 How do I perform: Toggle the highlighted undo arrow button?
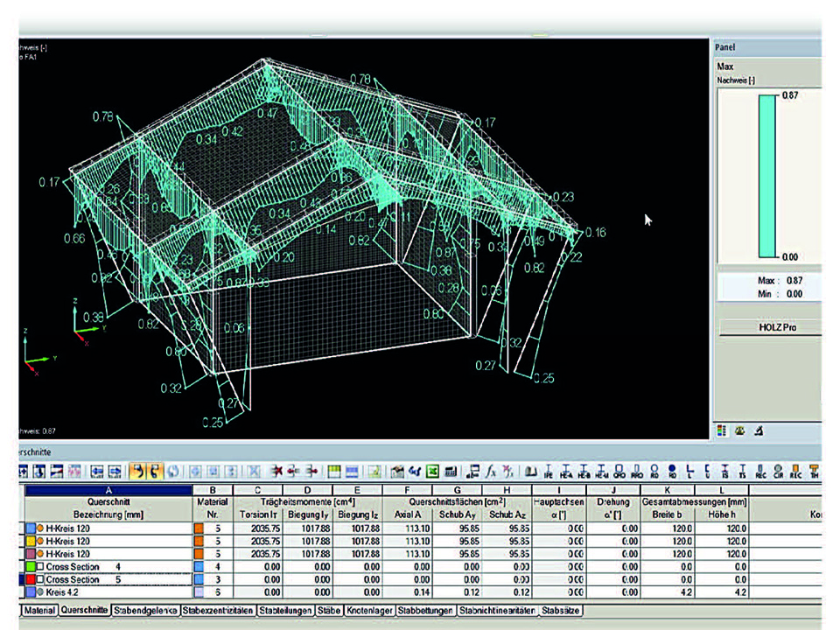137,472
